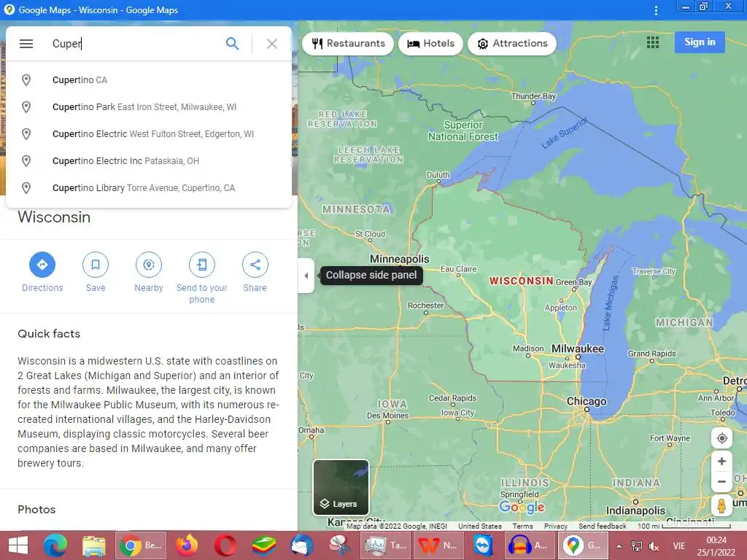The height and width of the screenshot is (560, 747).
Task: Switch to Chrome taskbar window
Action: tap(141, 545)
